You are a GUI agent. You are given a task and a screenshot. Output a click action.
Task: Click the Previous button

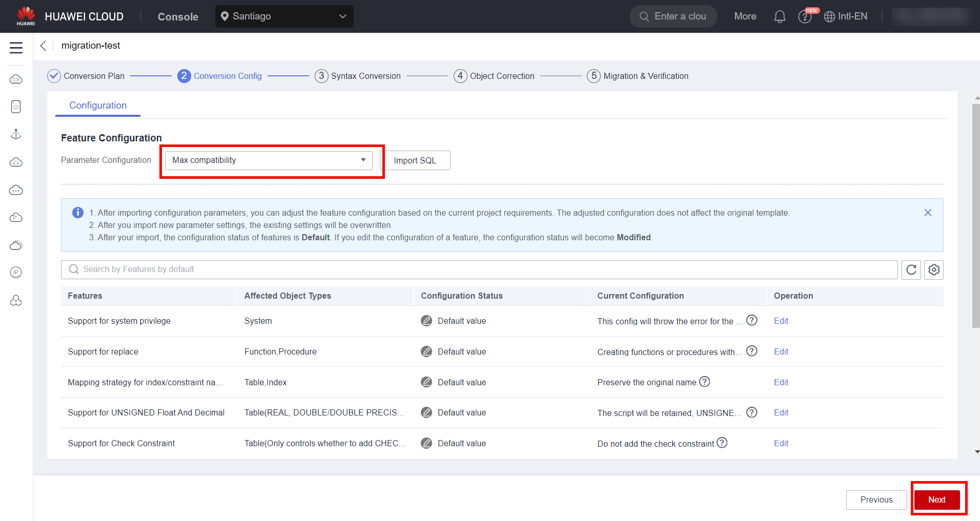876,499
